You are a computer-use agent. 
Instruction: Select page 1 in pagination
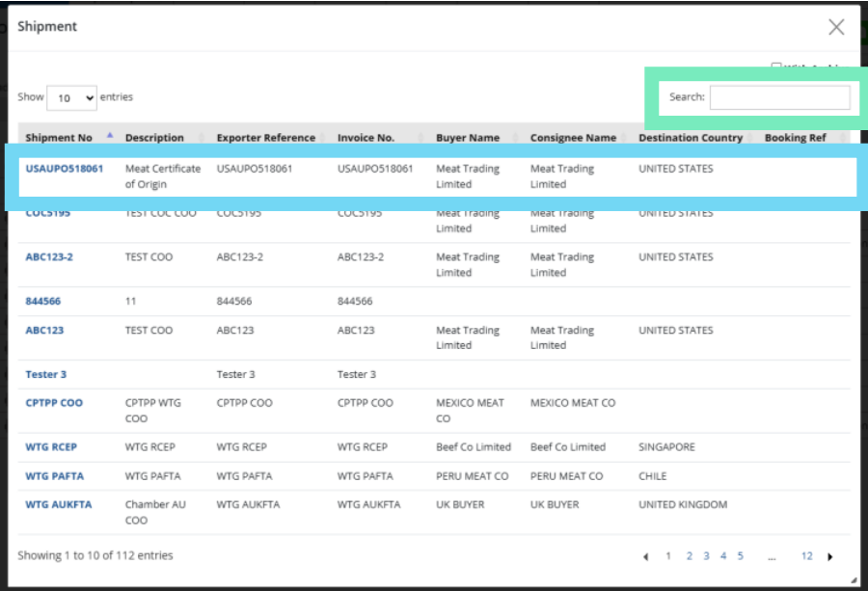[668, 556]
